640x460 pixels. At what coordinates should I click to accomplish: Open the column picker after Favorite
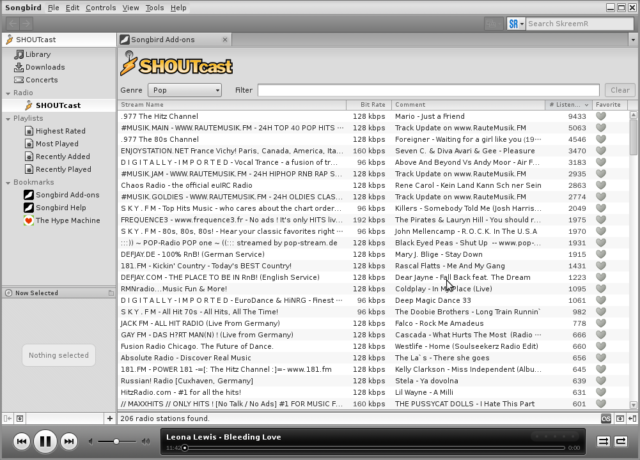coord(632,104)
